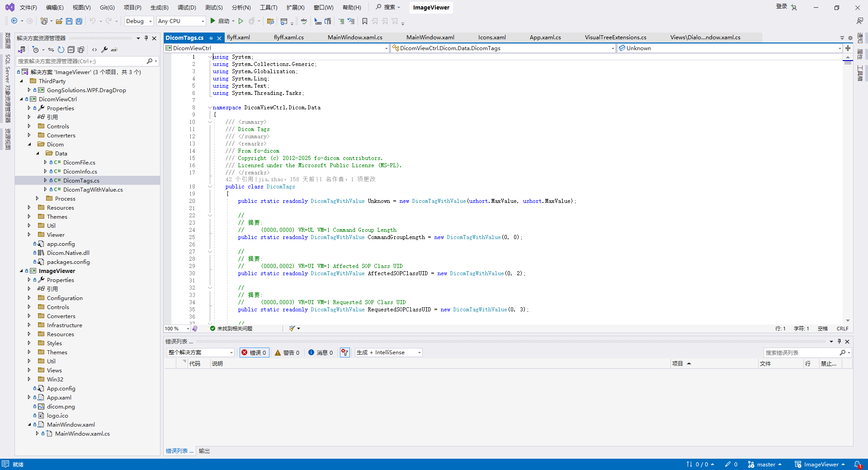Click the split editor button above the scrollbar
The height and width of the screenshot is (470, 868).
[x=848, y=48]
